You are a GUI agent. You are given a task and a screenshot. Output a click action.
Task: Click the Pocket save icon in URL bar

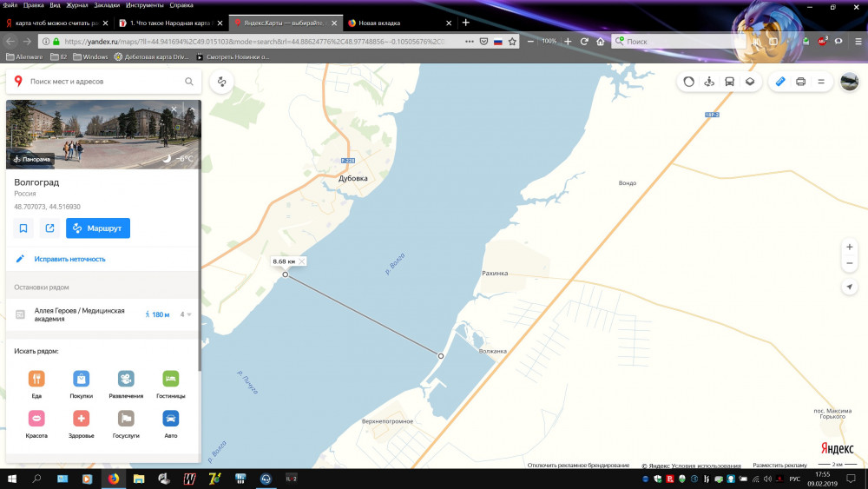(x=483, y=42)
